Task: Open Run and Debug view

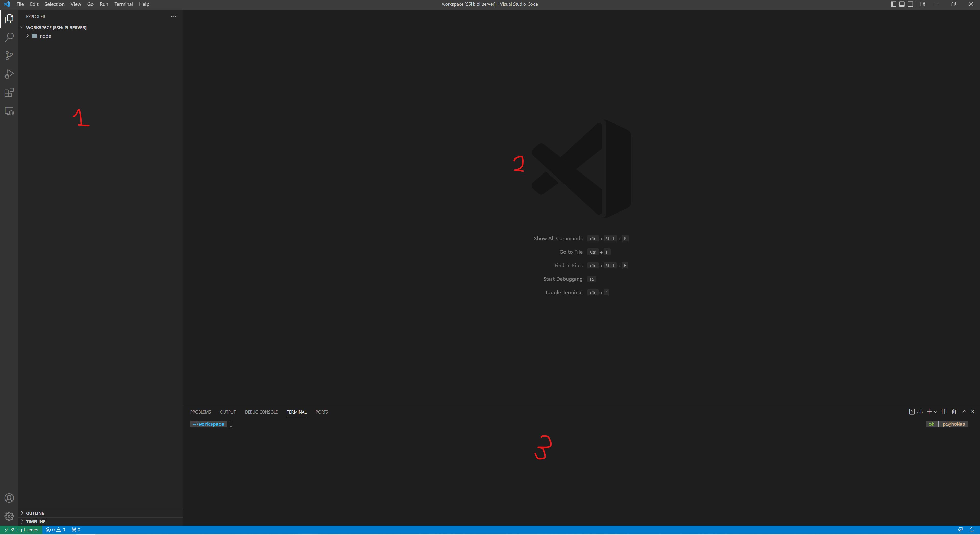Action: click(x=9, y=74)
